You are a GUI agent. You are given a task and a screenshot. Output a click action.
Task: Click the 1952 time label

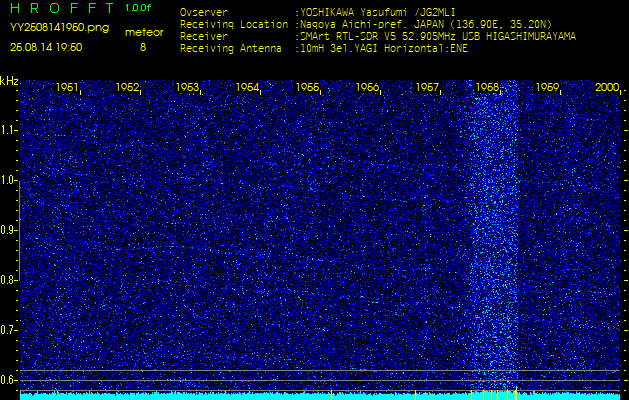127,87
